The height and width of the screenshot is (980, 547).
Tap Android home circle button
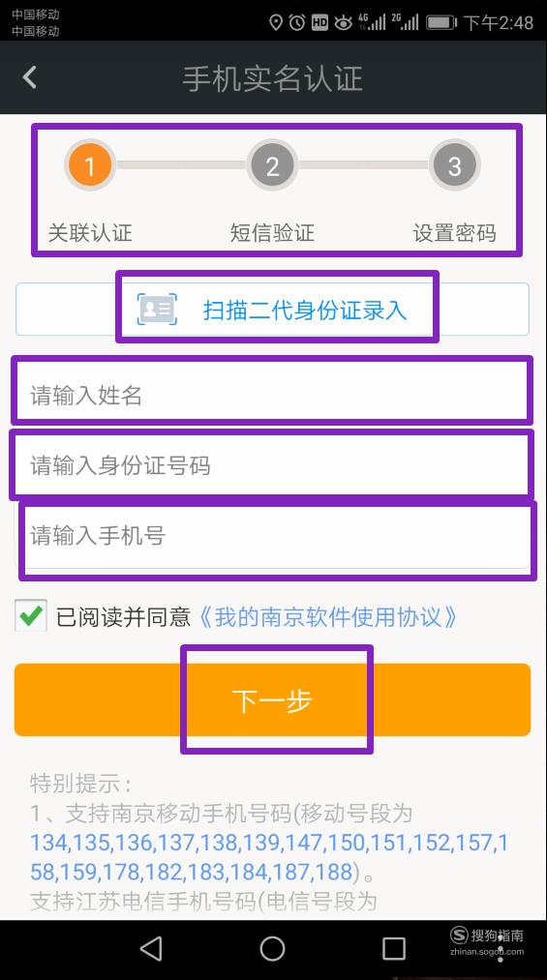[x=272, y=949]
